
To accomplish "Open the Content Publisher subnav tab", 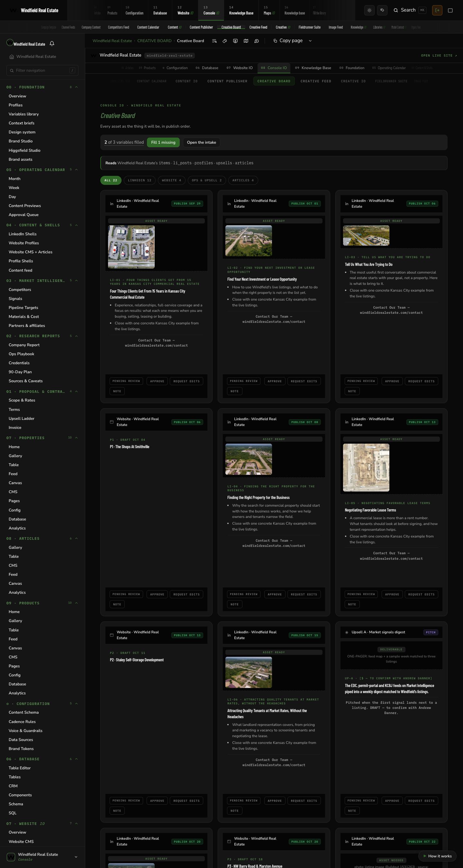I will [201, 27].
